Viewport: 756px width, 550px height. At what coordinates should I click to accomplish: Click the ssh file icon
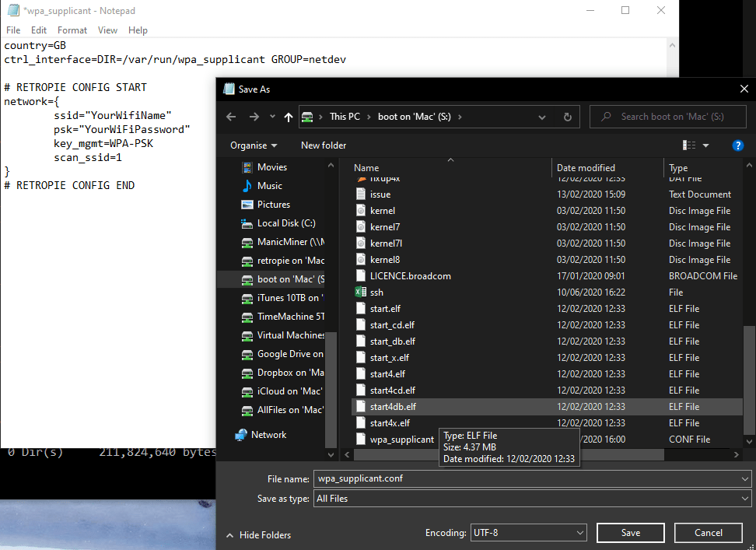point(360,293)
